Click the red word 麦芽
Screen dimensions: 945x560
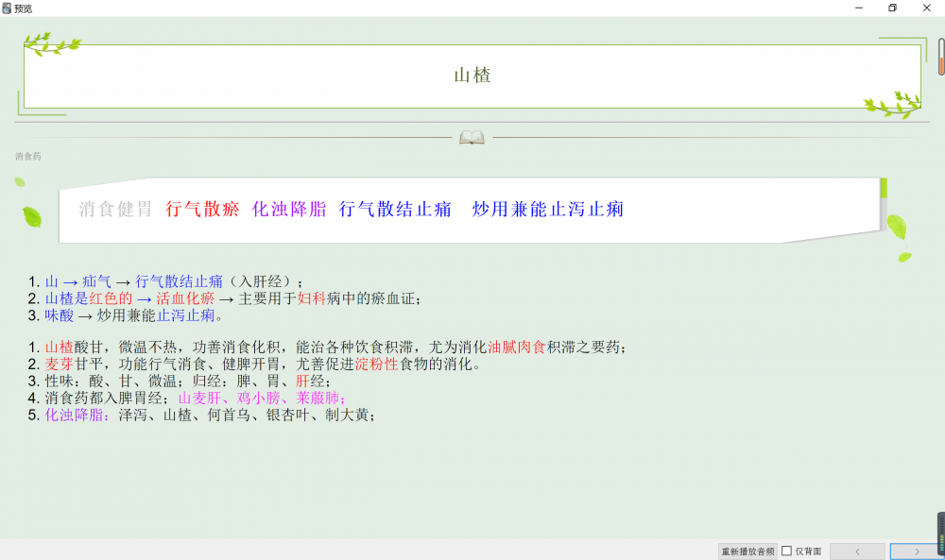[x=59, y=364]
